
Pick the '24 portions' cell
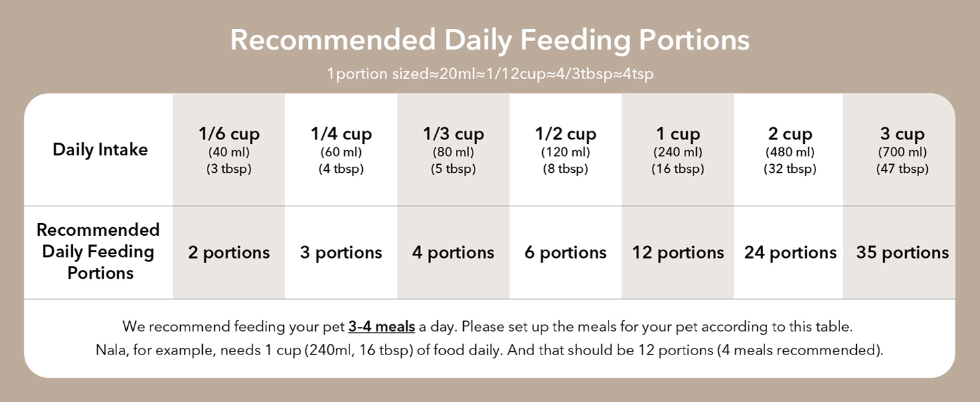[x=790, y=253]
